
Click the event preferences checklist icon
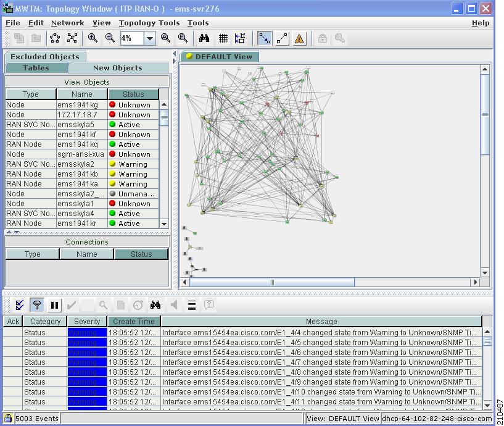(x=20, y=305)
